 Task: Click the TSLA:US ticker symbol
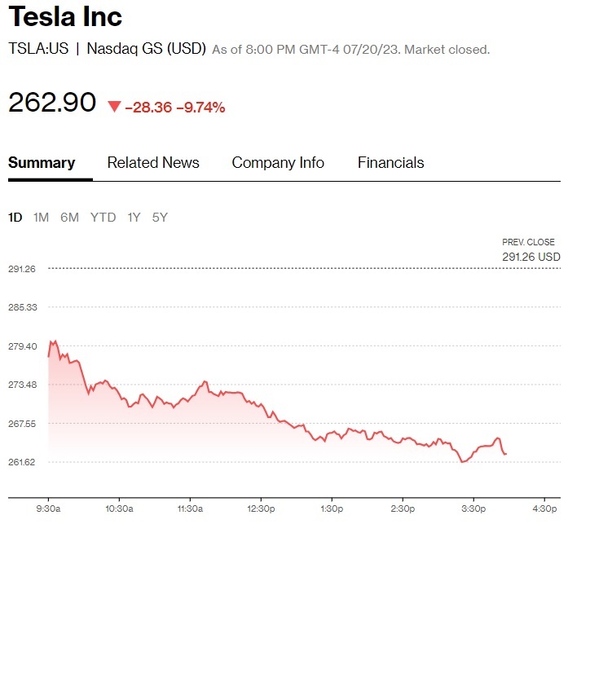[37, 49]
